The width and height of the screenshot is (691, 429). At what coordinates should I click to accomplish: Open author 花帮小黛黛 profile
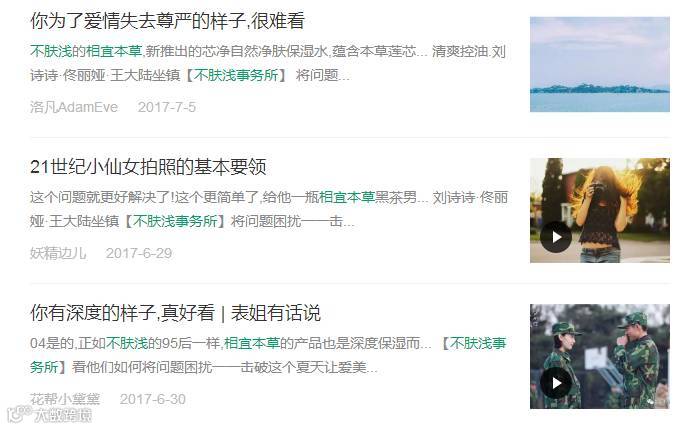point(65,399)
